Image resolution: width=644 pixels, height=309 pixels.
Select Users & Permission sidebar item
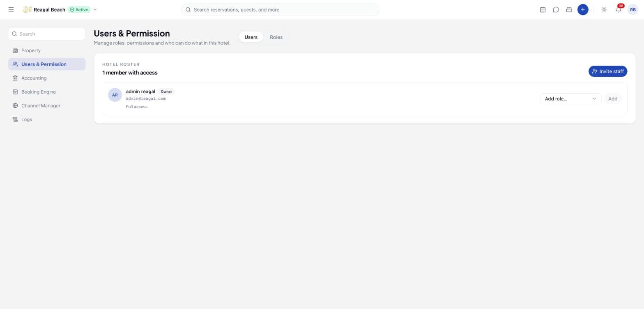(x=47, y=64)
